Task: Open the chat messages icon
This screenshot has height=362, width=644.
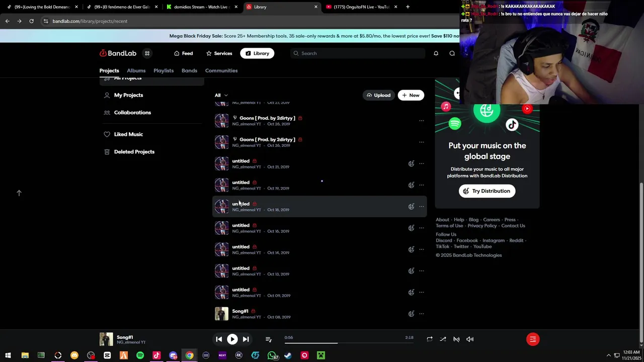Action: 452,53
